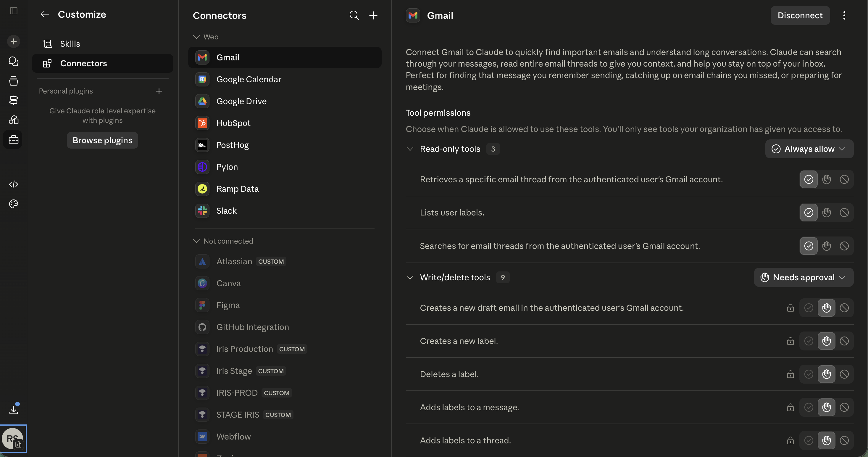
Task: Open the IRIS-PROD connector
Action: tap(285, 393)
